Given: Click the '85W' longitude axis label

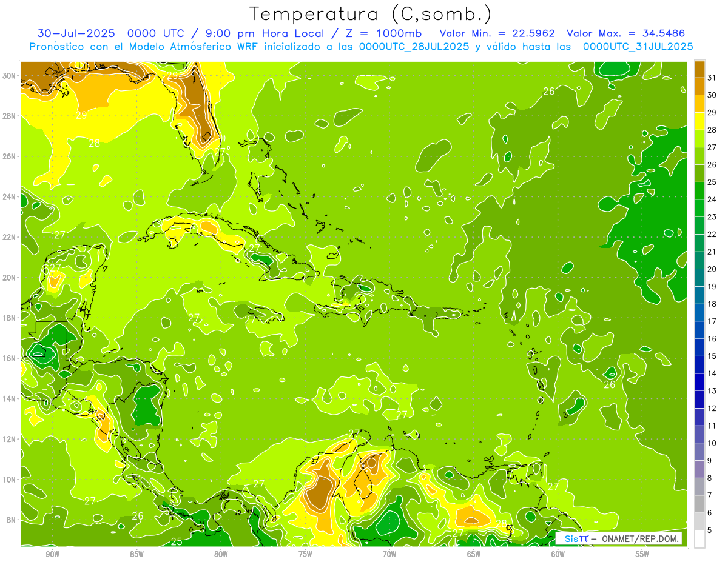Looking at the screenshot, I should [x=137, y=554].
